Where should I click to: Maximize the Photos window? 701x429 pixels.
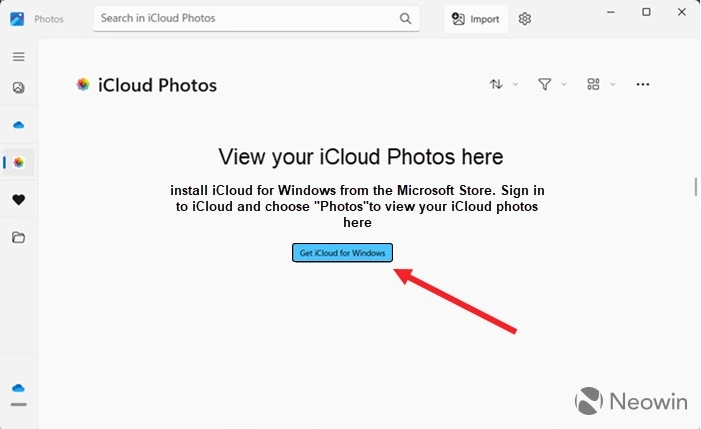646,12
